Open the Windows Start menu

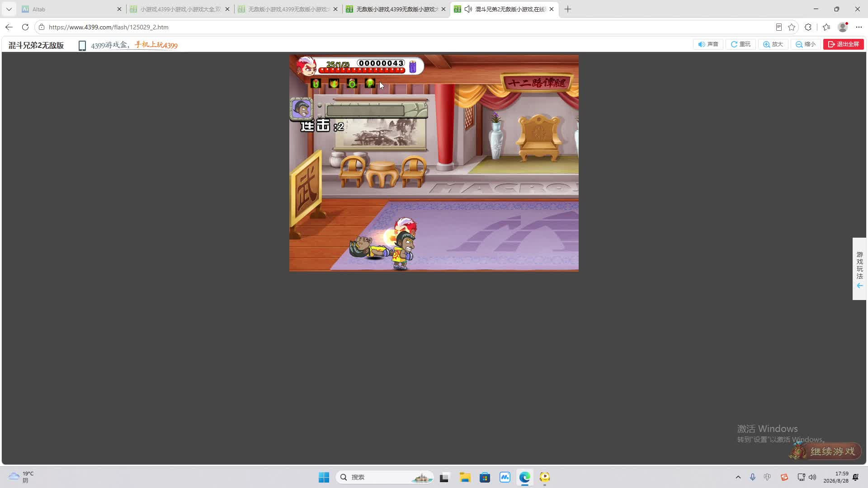[324, 477]
